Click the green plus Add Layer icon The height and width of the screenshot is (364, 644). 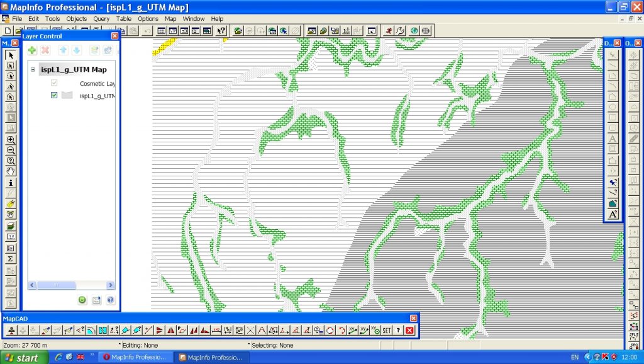(32, 50)
